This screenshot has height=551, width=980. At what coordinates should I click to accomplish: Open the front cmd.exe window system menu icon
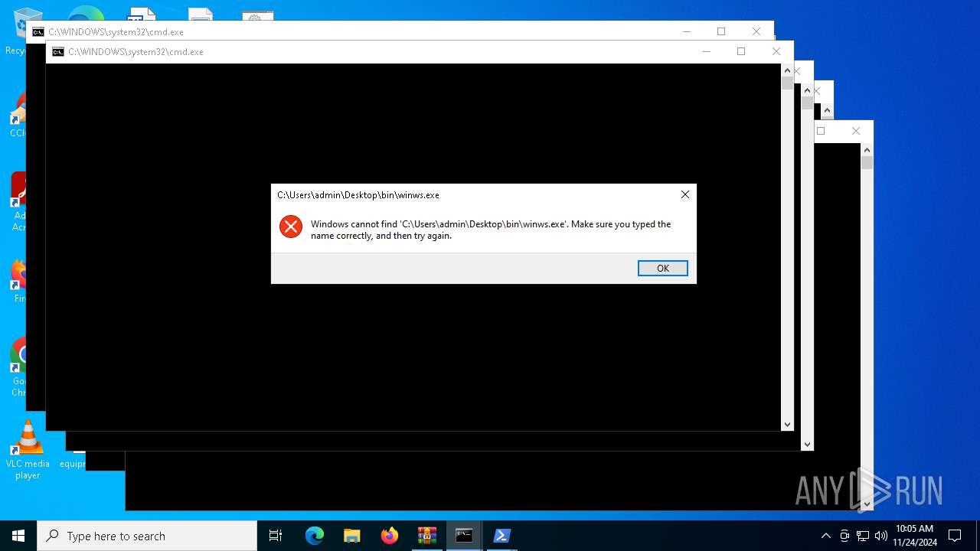[57, 52]
